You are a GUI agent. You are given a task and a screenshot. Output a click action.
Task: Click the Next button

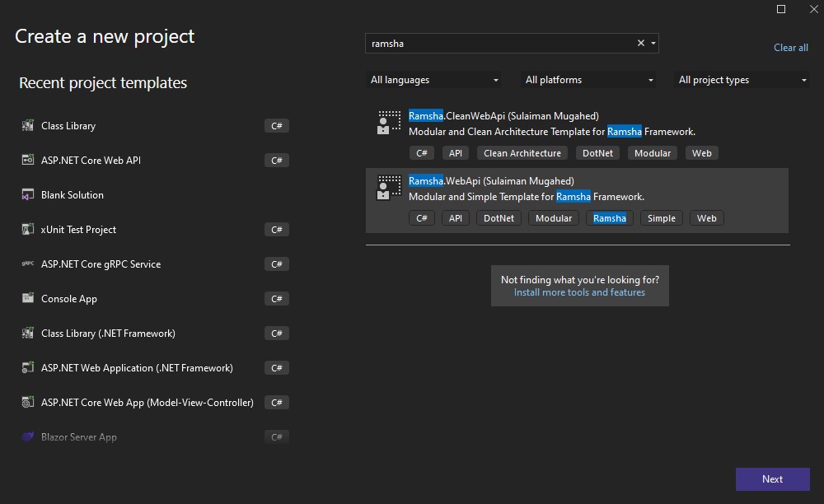pos(772,478)
